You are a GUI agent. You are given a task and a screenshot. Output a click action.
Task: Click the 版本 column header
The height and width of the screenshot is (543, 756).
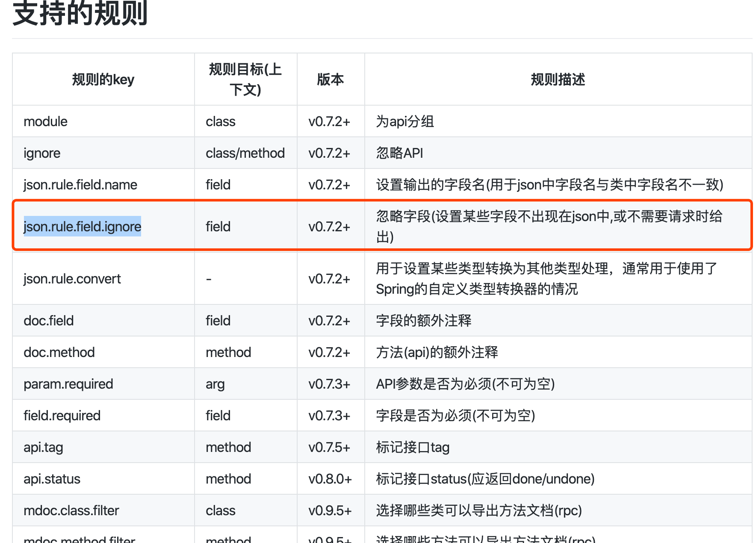tap(330, 80)
